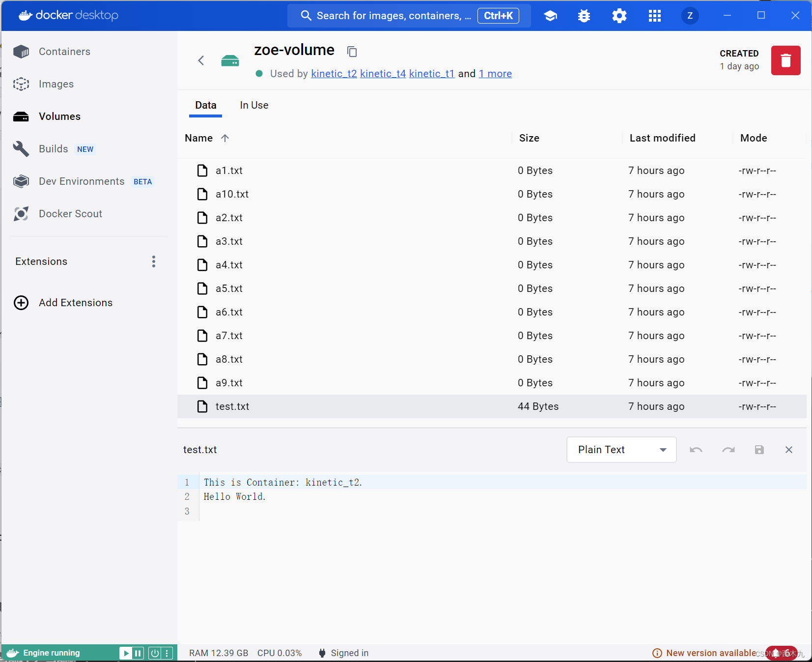This screenshot has height=662, width=812.
Task: Open the kinetic_t4 container link
Action: coord(383,74)
